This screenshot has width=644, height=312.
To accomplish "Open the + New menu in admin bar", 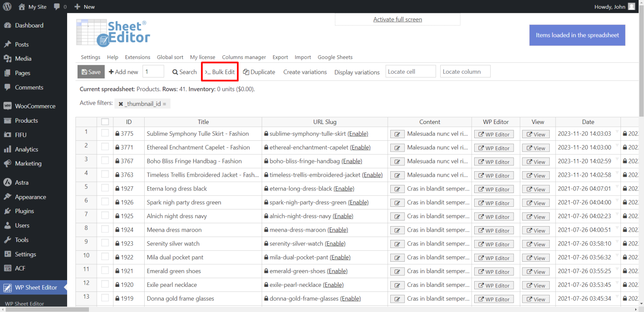I will tap(84, 6).
